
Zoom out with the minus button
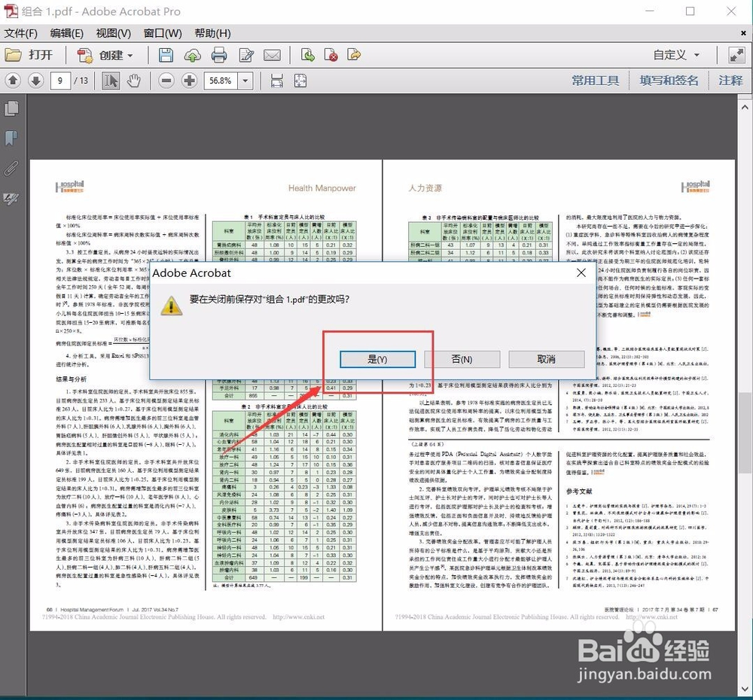(x=166, y=81)
